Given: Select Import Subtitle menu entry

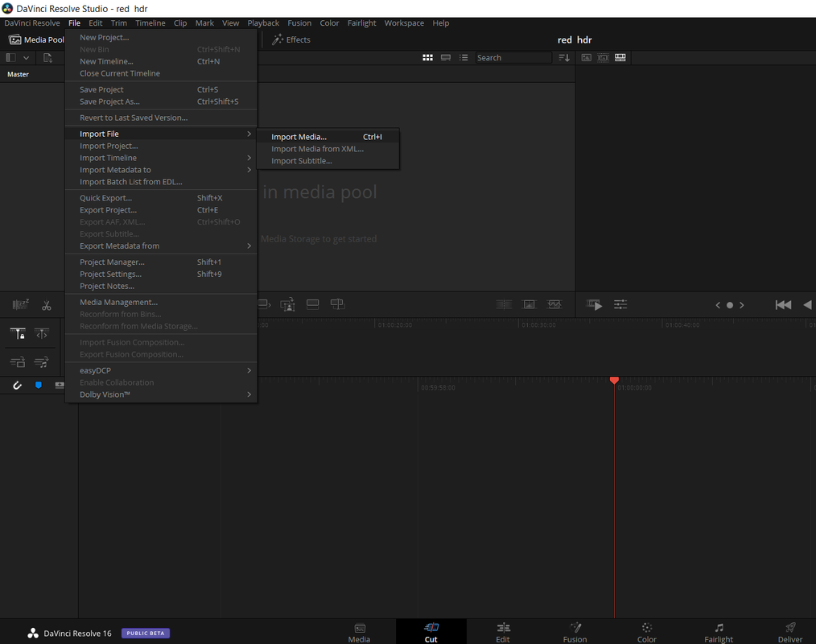Looking at the screenshot, I should 328,161.
